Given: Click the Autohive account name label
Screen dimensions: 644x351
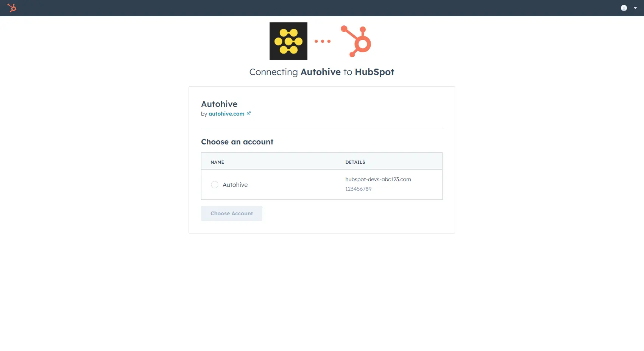Looking at the screenshot, I should tap(235, 185).
